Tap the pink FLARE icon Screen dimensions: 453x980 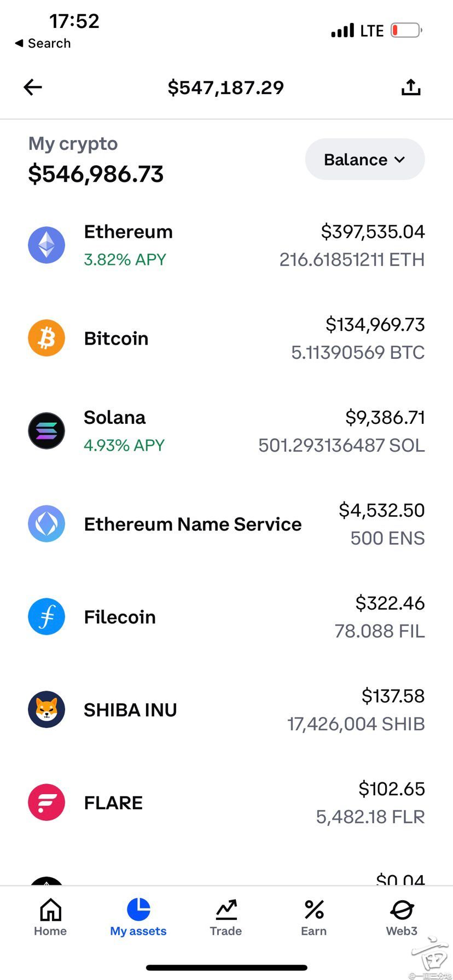click(x=47, y=802)
